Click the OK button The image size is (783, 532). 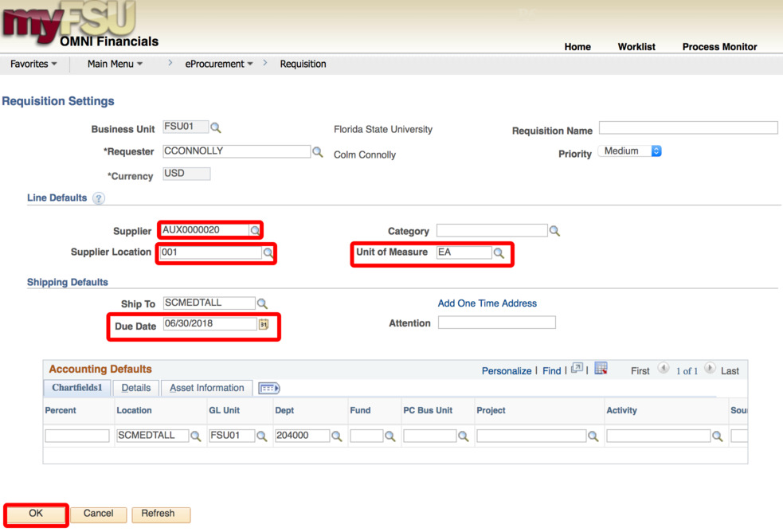point(36,514)
